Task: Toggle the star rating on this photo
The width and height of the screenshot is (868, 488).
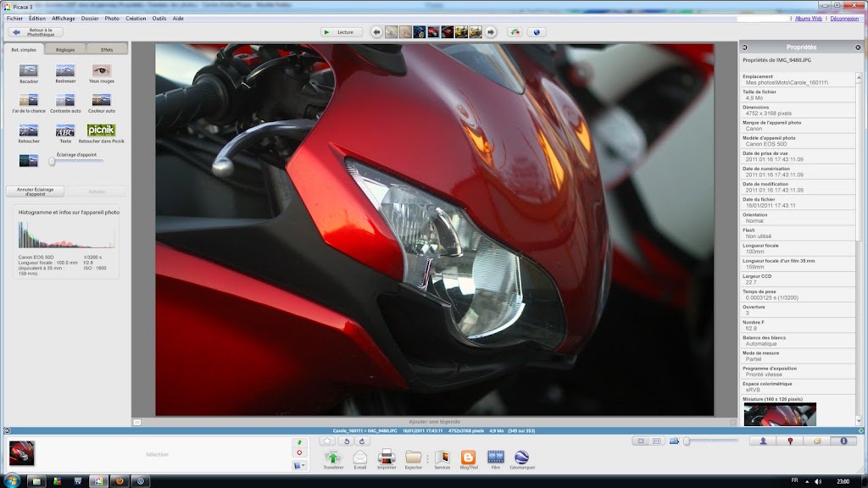Action: (x=327, y=441)
